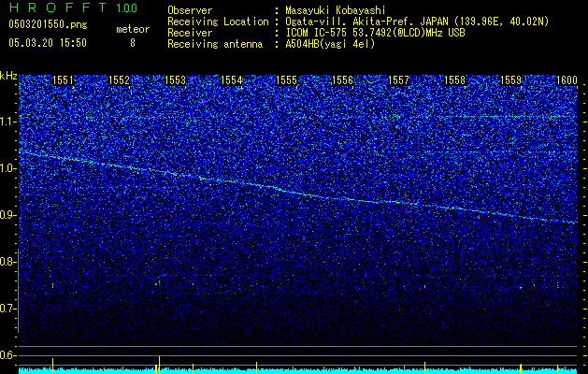Click the 1559 time marker

[510, 79]
